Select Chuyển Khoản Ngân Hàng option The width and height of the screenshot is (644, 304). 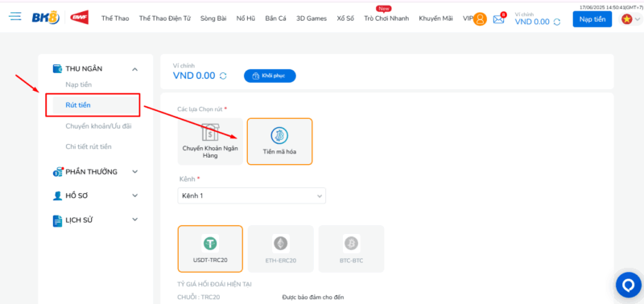210,142
